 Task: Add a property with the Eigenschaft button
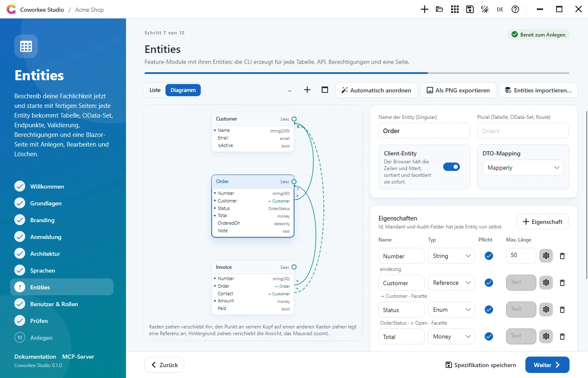(x=543, y=222)
